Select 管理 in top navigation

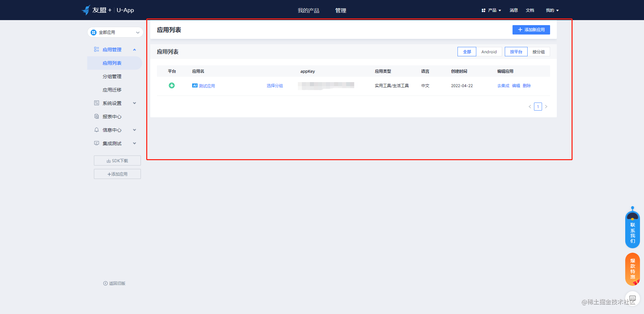coord(341,10)
